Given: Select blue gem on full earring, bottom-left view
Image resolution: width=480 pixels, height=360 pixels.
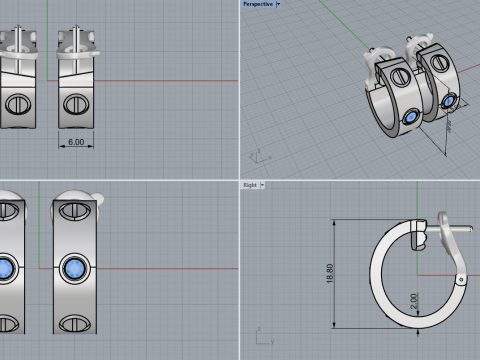Looking at the screenshot, I should point(74,269).
